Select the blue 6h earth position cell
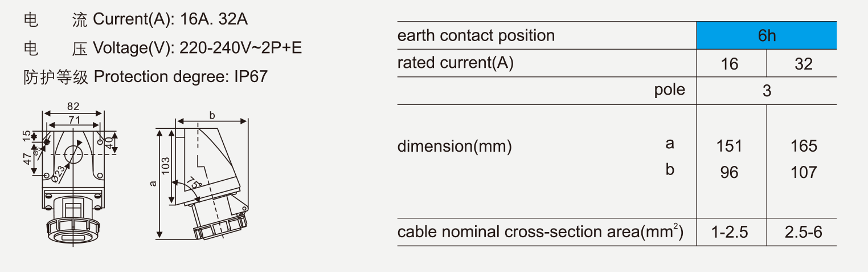This screenshot has width=868, height=272. (767, 35)
